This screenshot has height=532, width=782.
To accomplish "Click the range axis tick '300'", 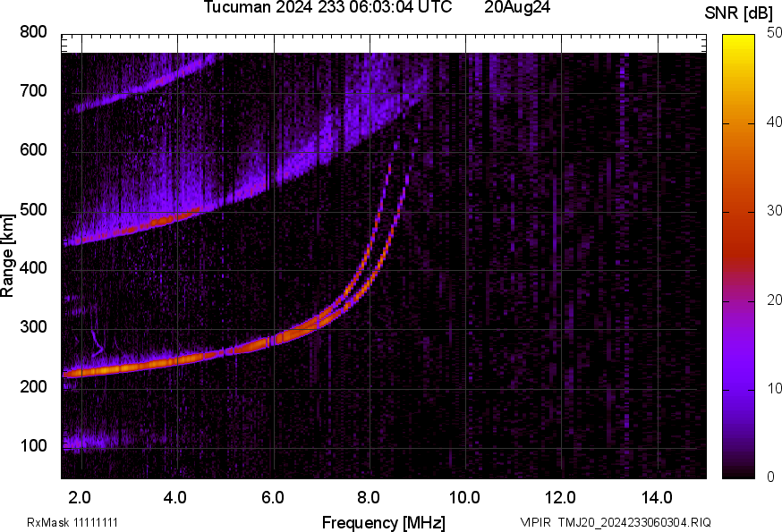I will [33, 327].
